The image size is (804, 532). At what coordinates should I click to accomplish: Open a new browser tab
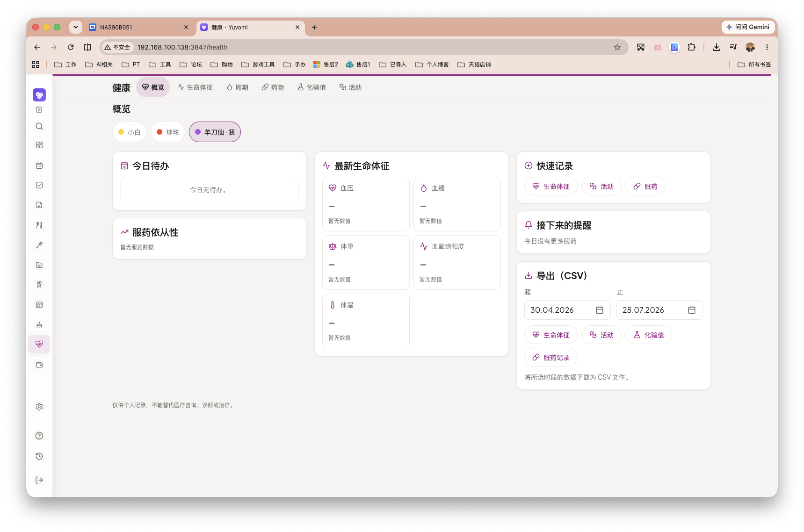314,27
